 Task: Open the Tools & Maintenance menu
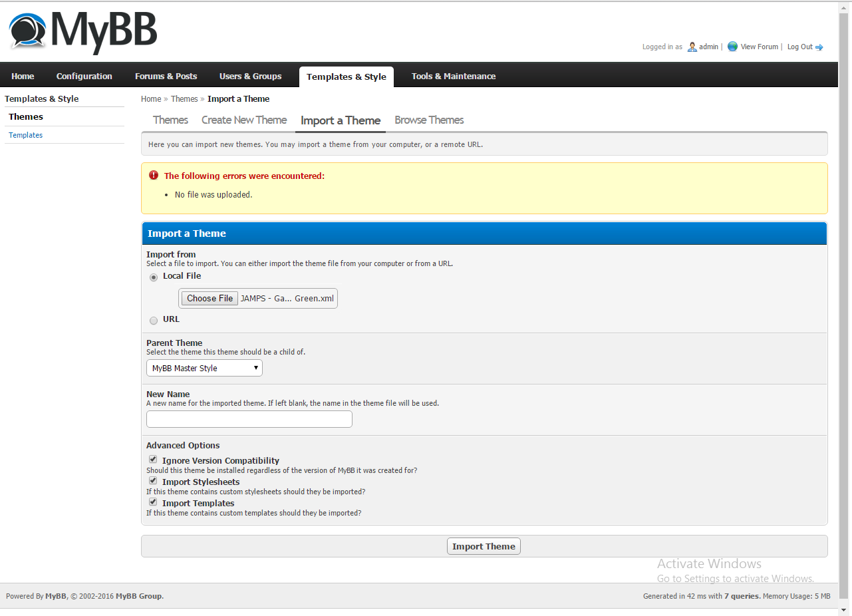(454, 77)
